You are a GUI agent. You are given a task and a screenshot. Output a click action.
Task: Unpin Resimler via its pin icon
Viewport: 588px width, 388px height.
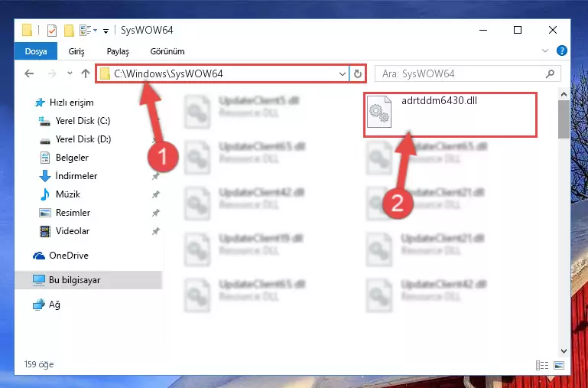(x=155, y=213)
